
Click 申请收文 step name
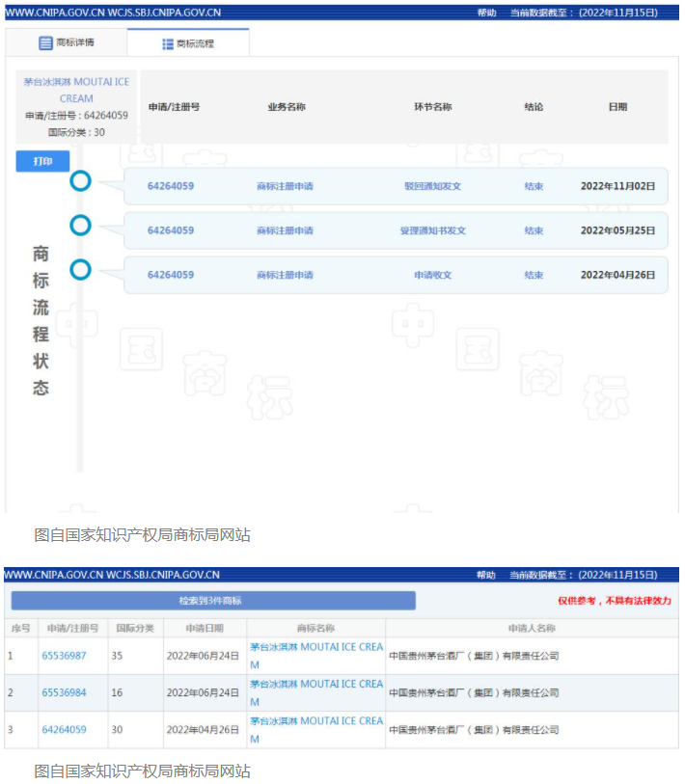click(433, 275)
